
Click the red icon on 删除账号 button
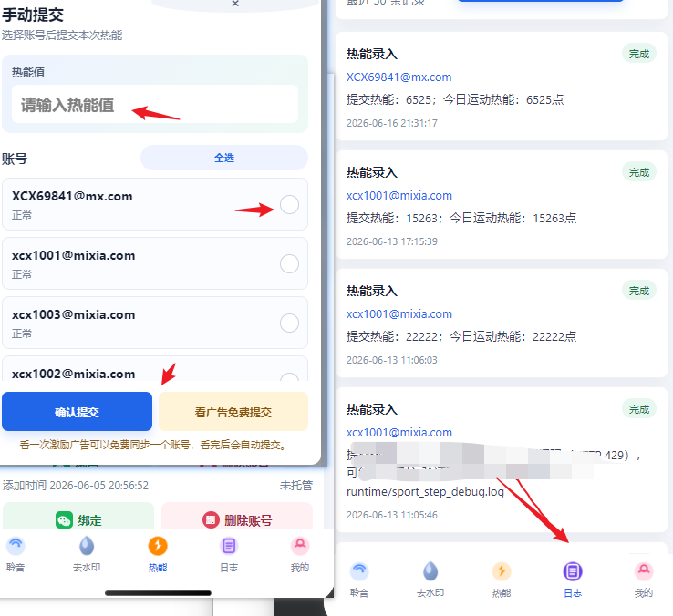click(211, 520)
